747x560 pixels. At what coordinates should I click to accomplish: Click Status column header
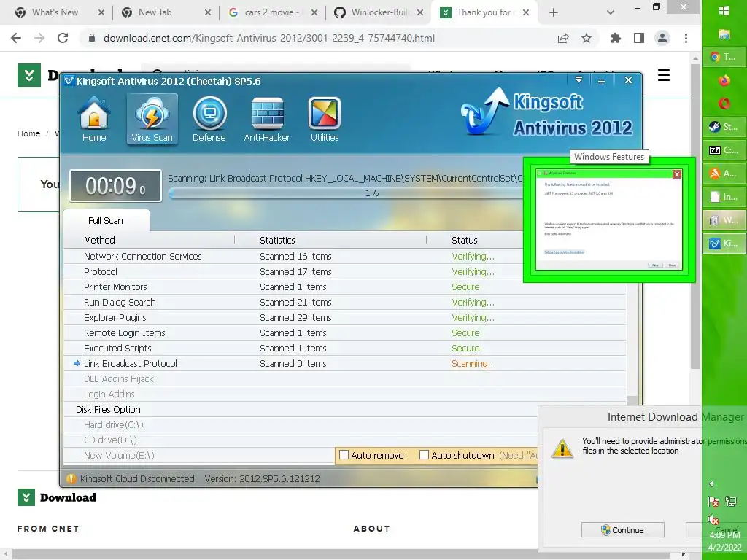(x=465, y=240)
